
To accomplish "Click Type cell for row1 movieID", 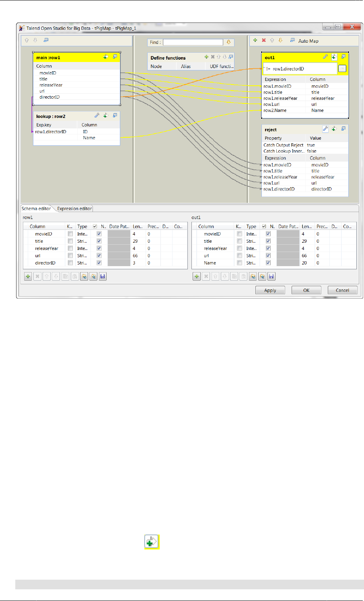I will click(82, 234).
